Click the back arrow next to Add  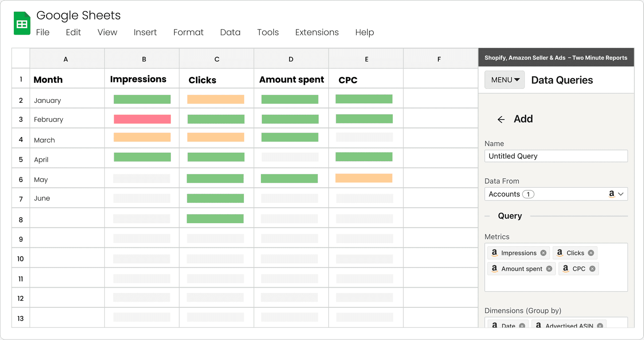coord(501,119)
